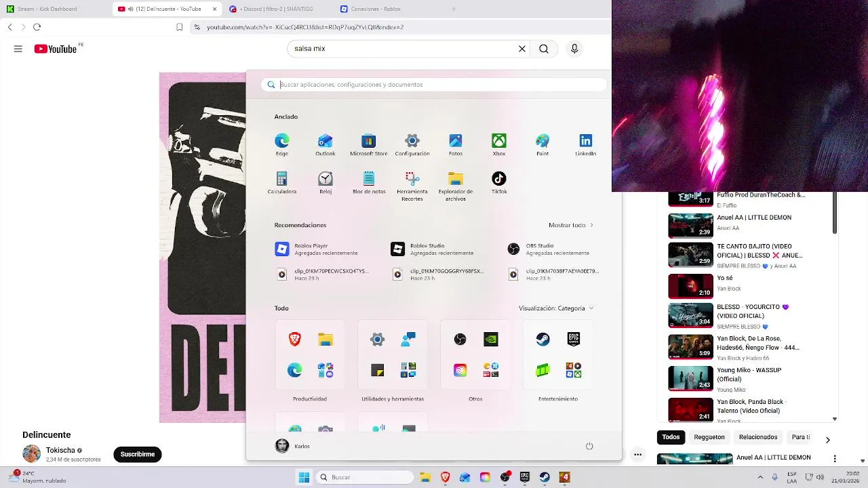868x488 pixels.
Task: Click the Start menu power button
Action: [x=589, y=446]
